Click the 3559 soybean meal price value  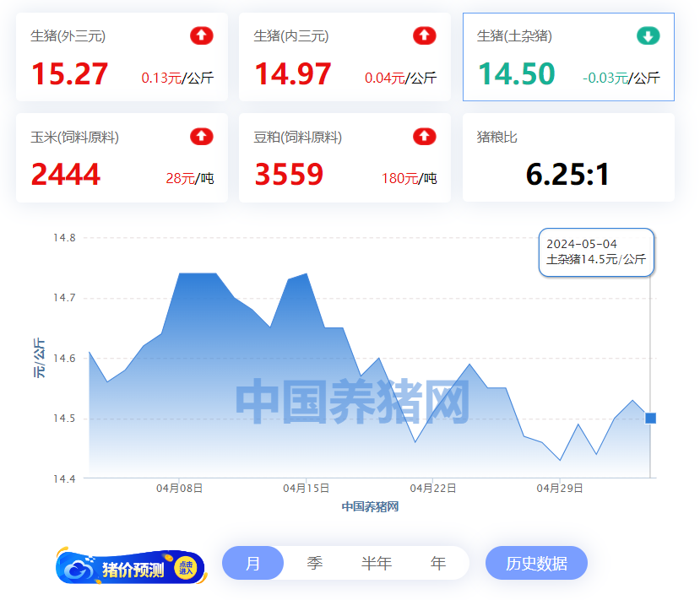pos(289,174)
